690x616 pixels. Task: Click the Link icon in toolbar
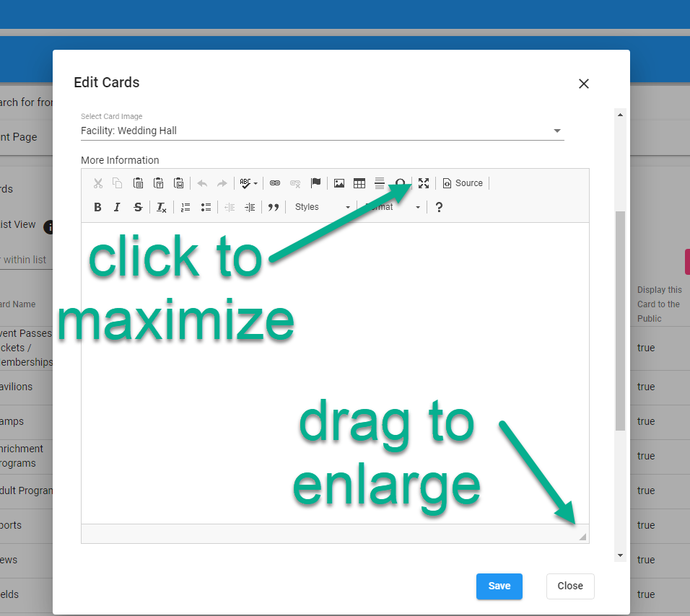click(274, 183)
